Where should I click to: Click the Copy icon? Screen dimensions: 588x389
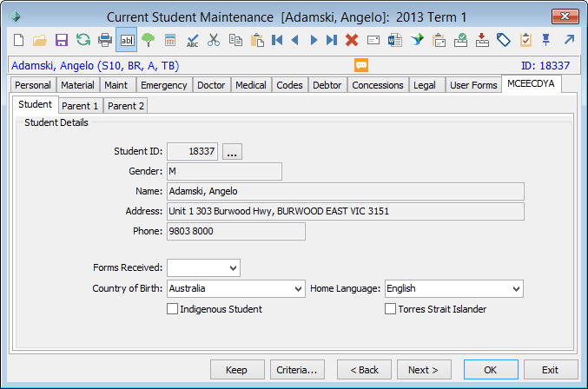click(235, 40)
